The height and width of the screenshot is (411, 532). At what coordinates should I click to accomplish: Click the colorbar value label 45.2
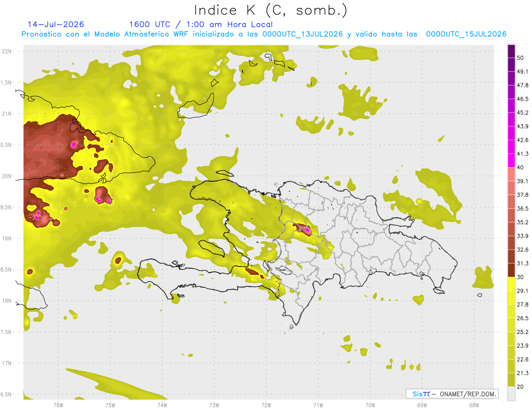[523, 113]
